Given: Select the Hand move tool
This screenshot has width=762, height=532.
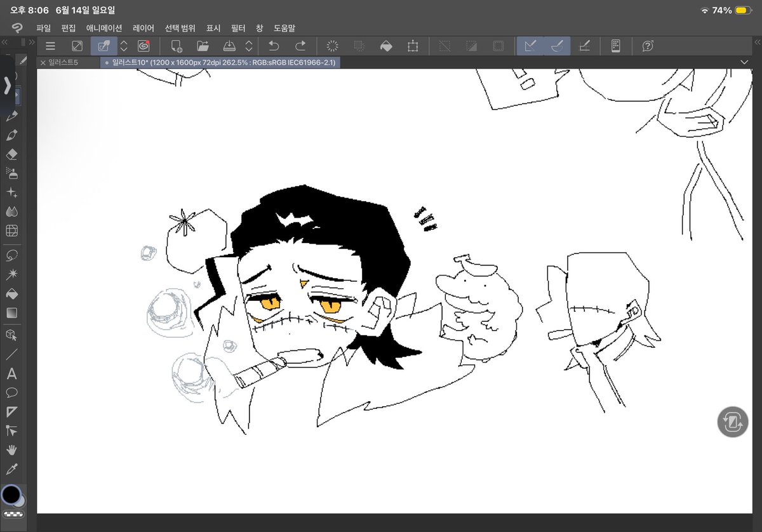Looking at the screenshot, I should (x=11, y=449).
